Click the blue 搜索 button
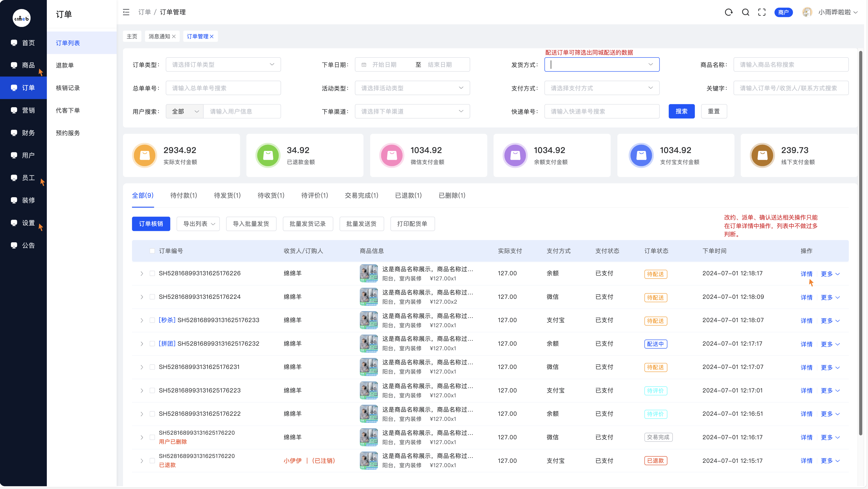Viewport: 868px width, 489px height. (681, 111)
